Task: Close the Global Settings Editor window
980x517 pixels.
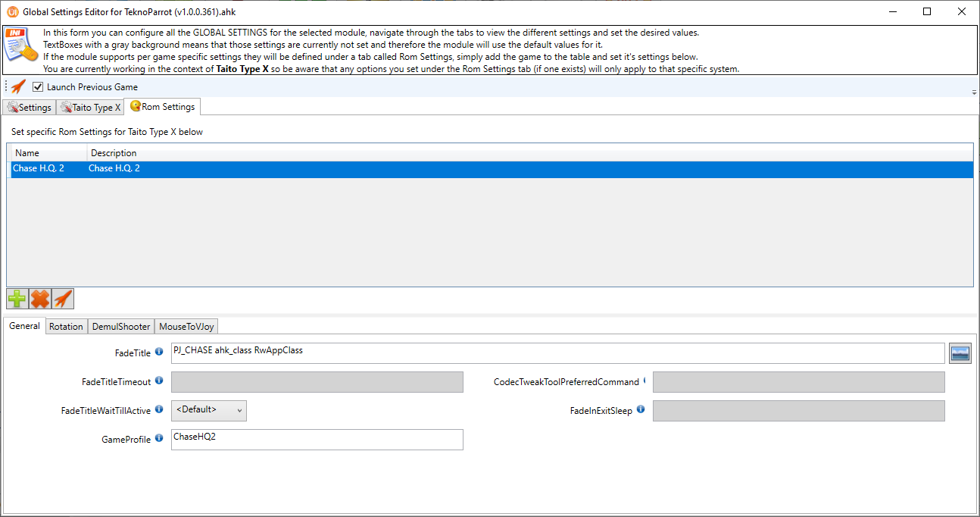Action: point(962,11)
